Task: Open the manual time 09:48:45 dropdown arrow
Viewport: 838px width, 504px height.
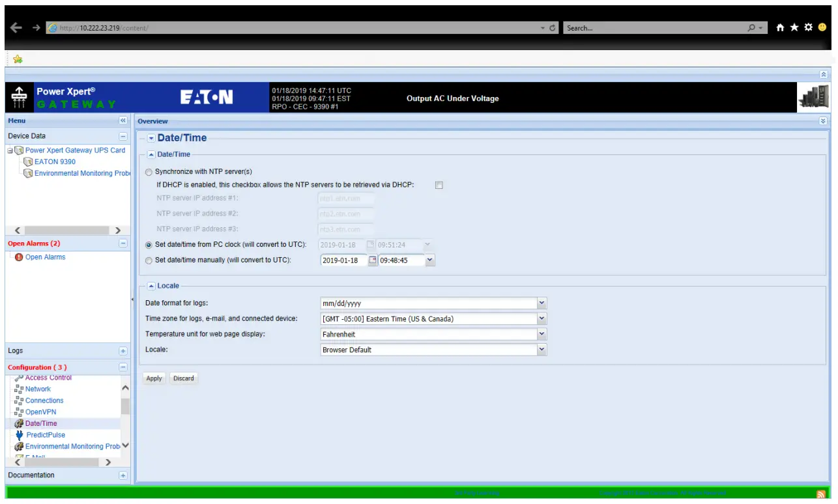Action: pyautogui.click(x=429, y=260)
